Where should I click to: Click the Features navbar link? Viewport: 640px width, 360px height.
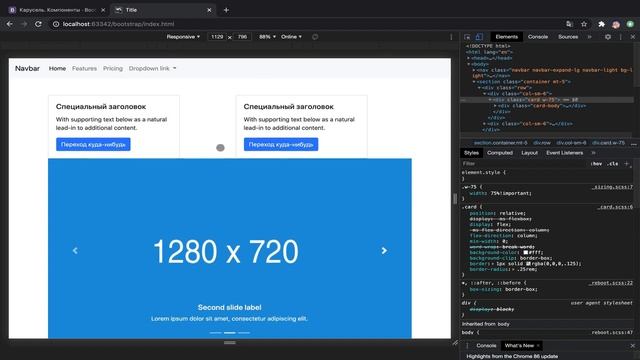pos(84,69)
